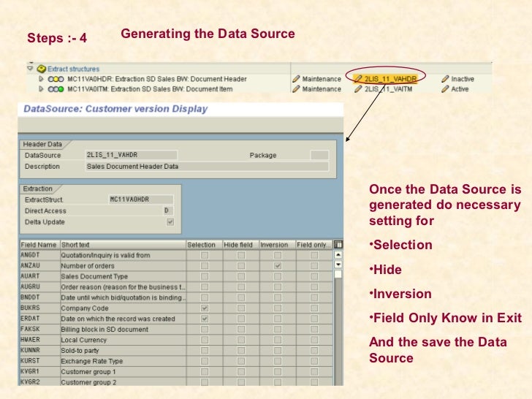The width and height of the screenshot is (532, 399).
Task: Toggle Selection checkbox for ANGDT row
Action: click(205, 255)
